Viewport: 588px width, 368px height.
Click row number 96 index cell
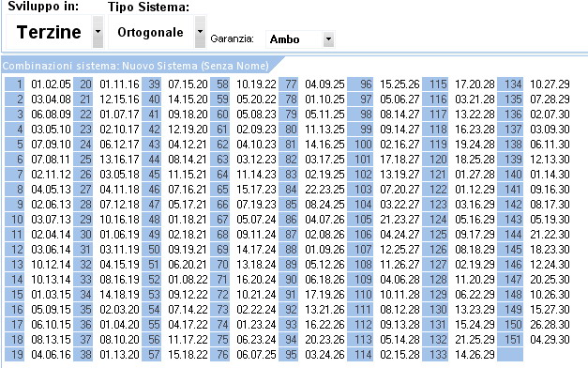point(360,84)
